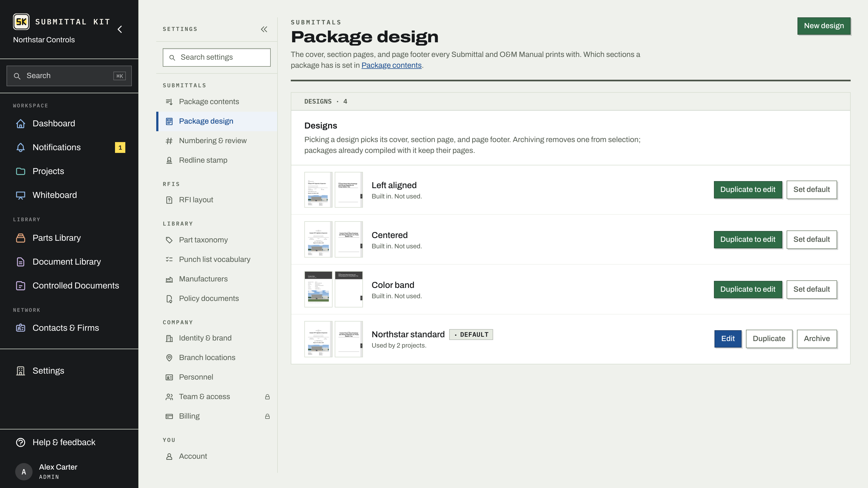Collapse the Settings panel double-chevron
The width and height of the screenshot is (868, 488).
point(264,29)
